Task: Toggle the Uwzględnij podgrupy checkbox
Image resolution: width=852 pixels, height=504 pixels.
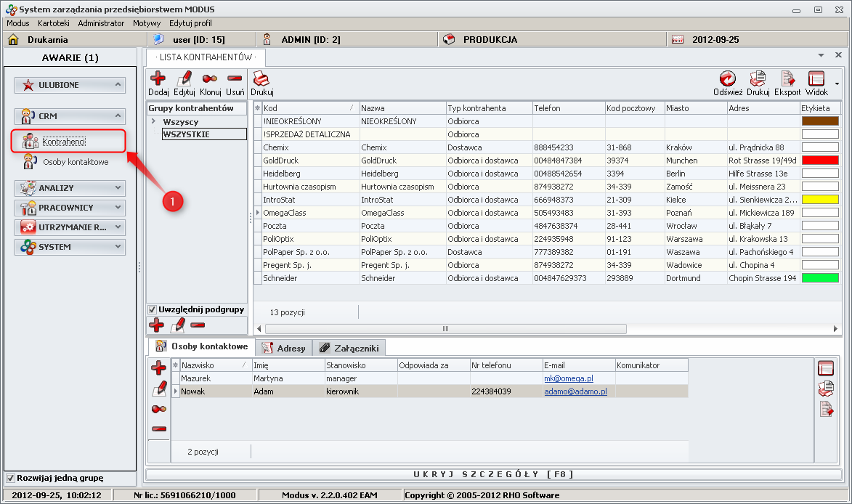Action: [x=153, y=310]
